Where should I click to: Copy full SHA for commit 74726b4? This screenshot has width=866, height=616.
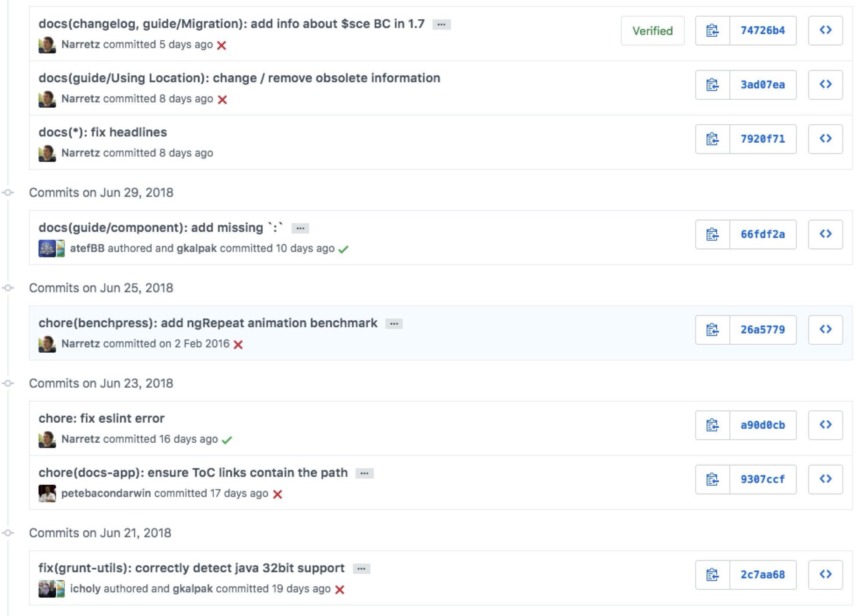[x=712, y=31]
